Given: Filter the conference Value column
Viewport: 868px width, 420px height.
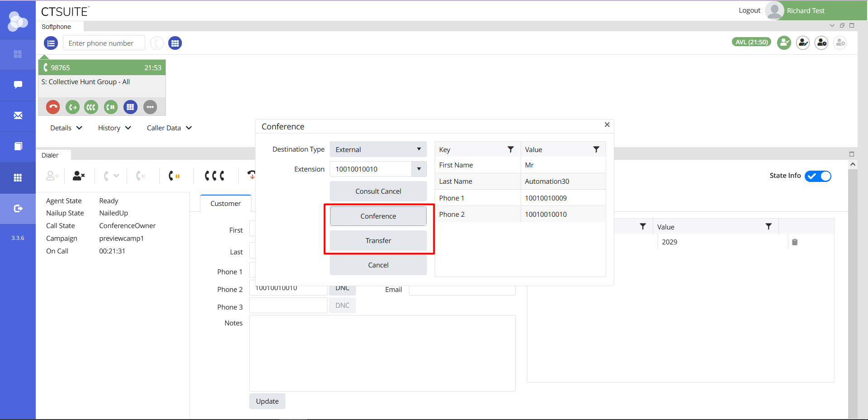Looking at the screenshot, I should click(596, 150).
